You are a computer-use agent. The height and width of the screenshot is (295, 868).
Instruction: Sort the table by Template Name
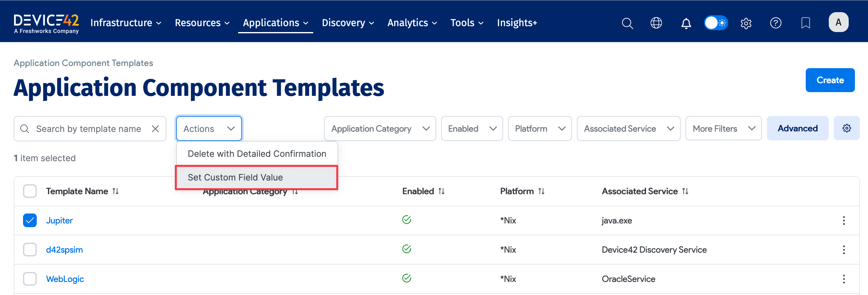(116, 191)
